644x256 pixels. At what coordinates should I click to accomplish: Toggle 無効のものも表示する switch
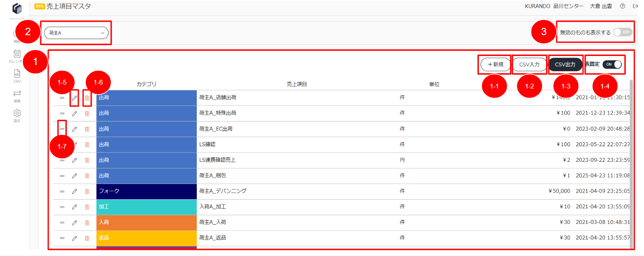623,32
